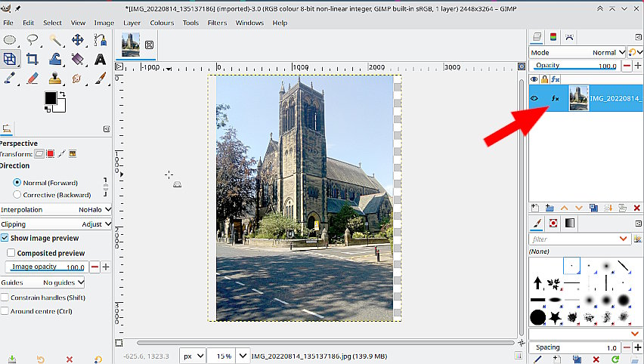Image resolution: width=644 pixels, height=364 pixels.
Task: Select the Free Select lasso tool
Action: 33,40
